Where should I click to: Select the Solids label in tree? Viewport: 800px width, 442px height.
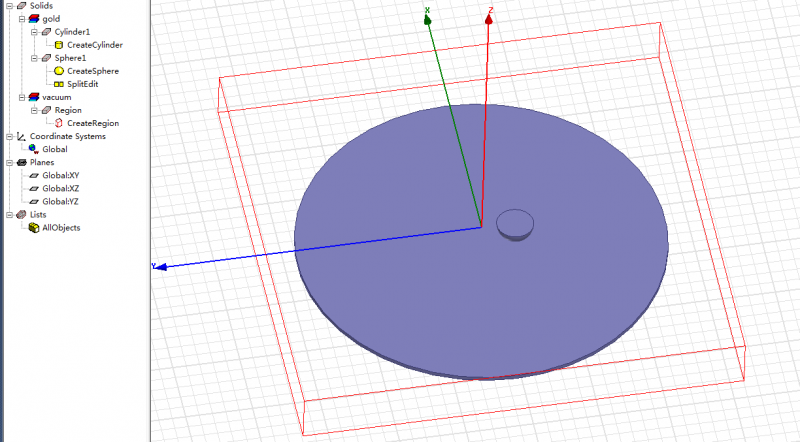point(41,6)
